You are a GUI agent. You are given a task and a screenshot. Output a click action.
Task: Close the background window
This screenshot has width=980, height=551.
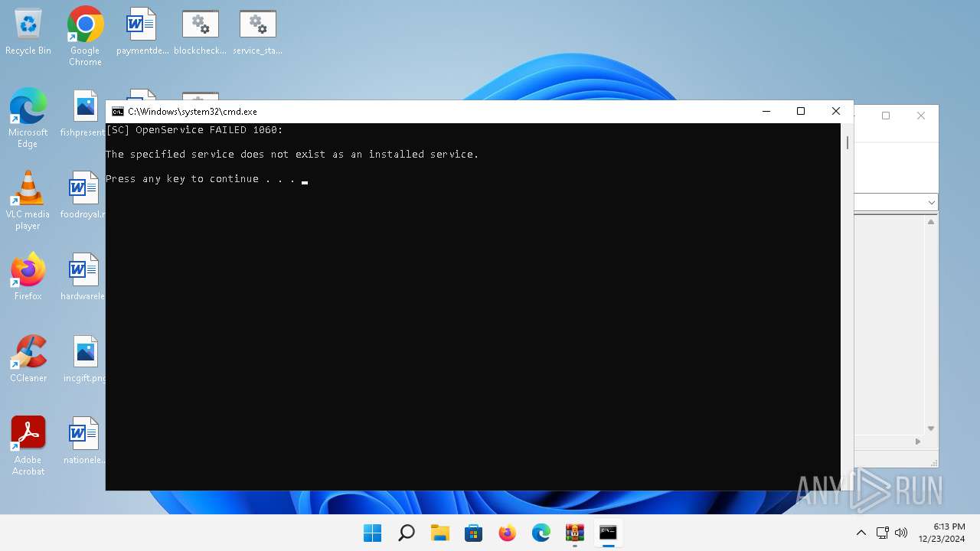tap(921, 116)
